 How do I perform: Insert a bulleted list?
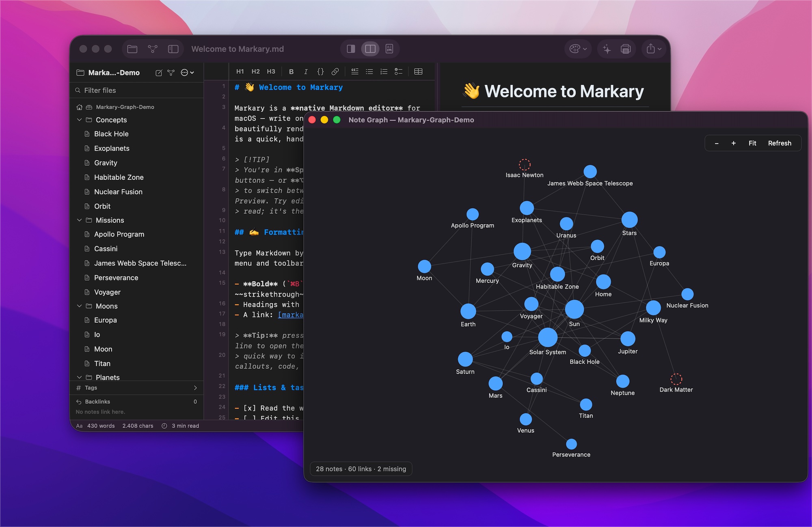[369, 71]
